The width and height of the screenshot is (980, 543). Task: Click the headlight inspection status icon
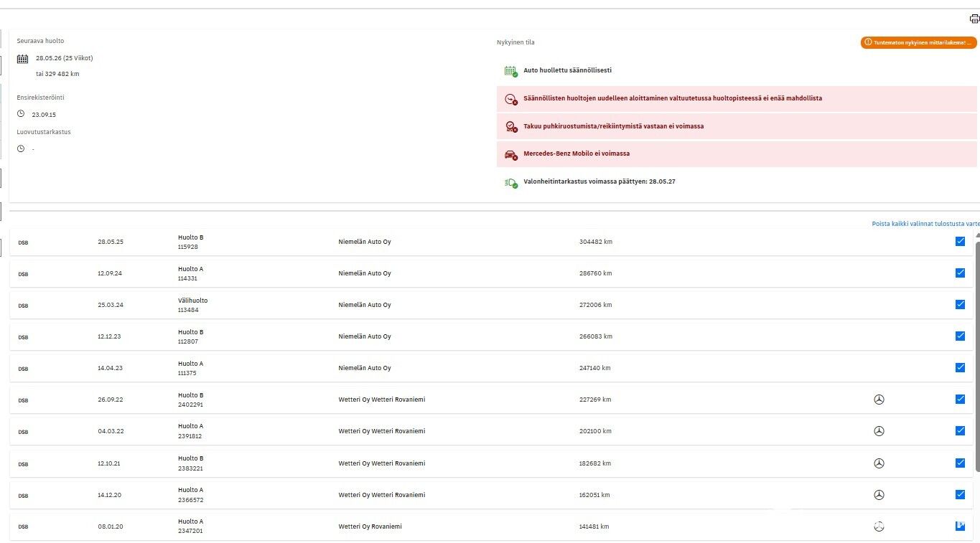tap(510, 182)
